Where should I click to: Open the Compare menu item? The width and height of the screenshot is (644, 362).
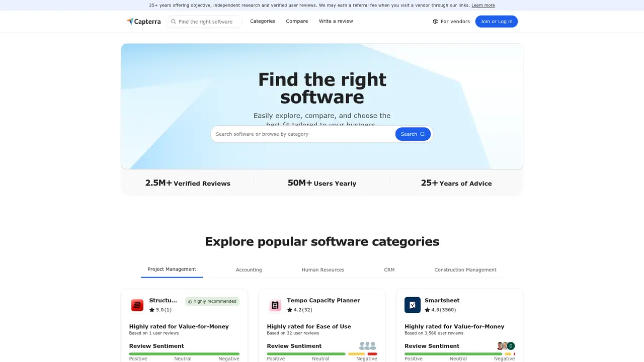click(297, 21)
